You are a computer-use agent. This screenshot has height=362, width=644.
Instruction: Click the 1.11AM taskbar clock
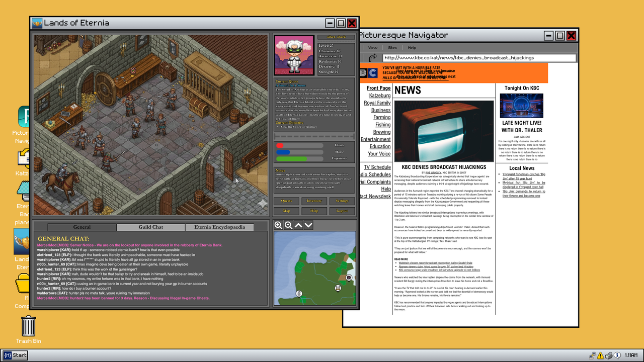631,355
